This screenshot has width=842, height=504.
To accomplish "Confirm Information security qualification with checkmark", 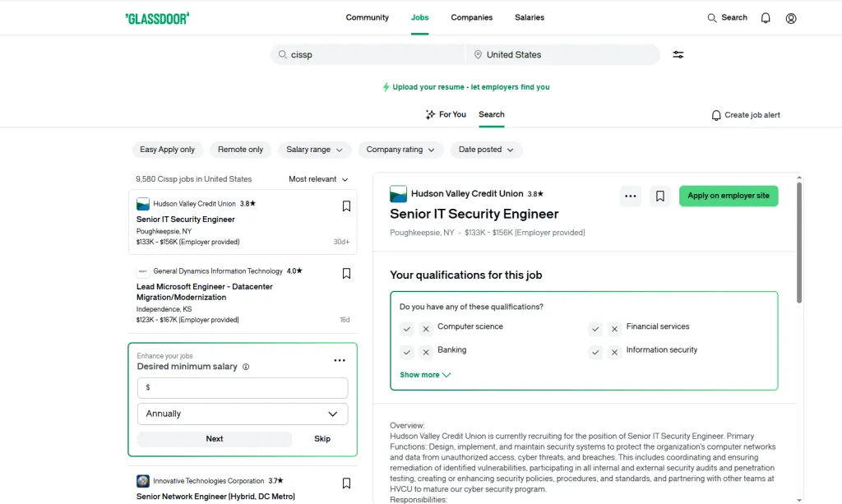I will click(595, 353).
